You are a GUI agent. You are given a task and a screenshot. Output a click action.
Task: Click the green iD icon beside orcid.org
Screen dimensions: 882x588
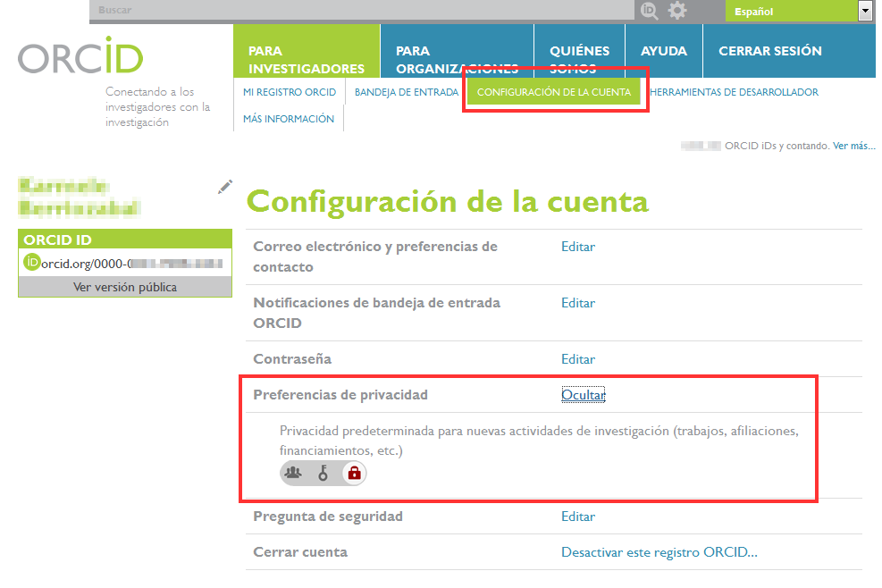(x=32, y=262)
